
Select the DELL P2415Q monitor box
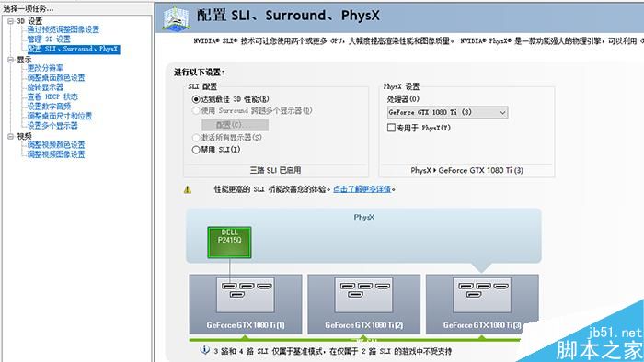click(229, 243)
